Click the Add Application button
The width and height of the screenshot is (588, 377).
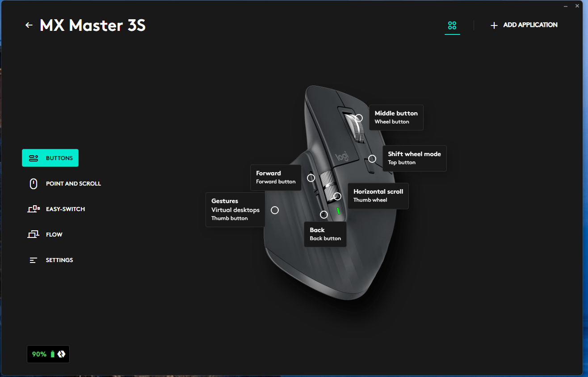(x=524, y=25)
